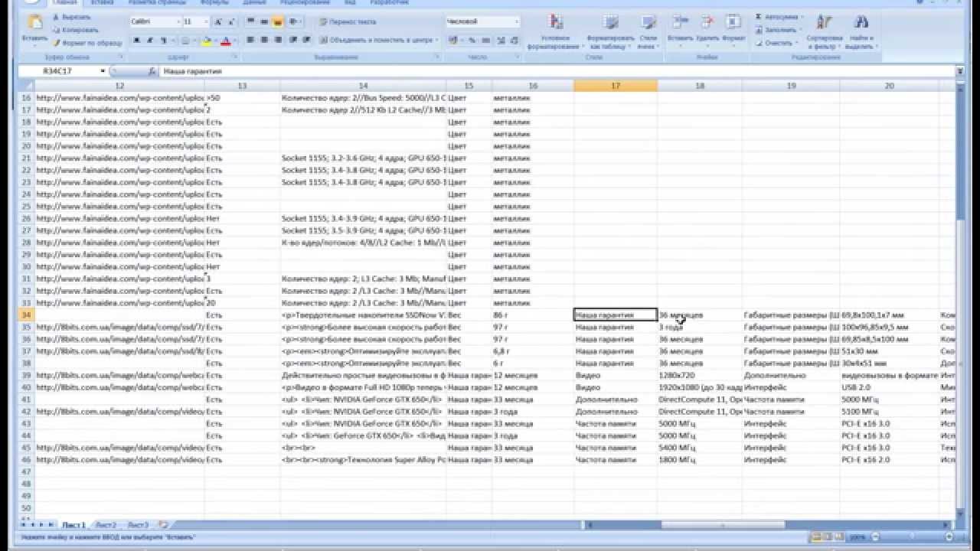This screenshot has width=980, height=551.
Task: Apply the yellow fill color bucket
Action: (207, 41)
